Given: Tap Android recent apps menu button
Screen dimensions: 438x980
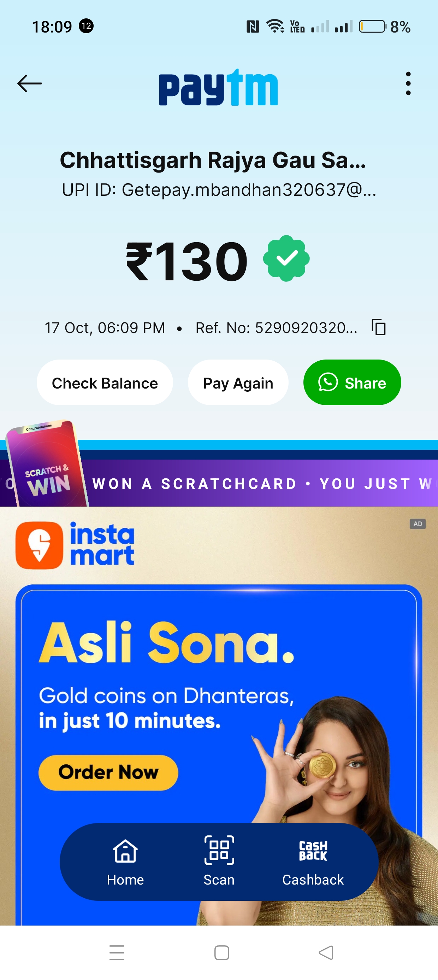Looking at the screenshot, I should (117, 953).
